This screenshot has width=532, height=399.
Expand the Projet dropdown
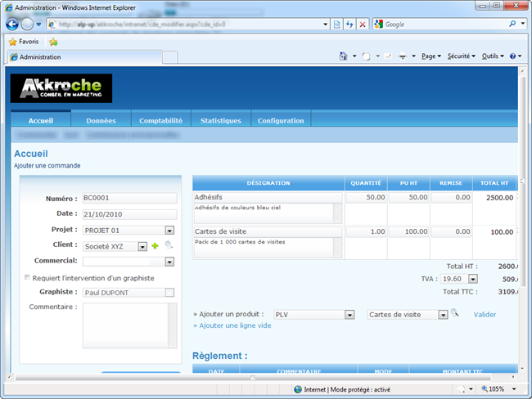coord(169,230)
